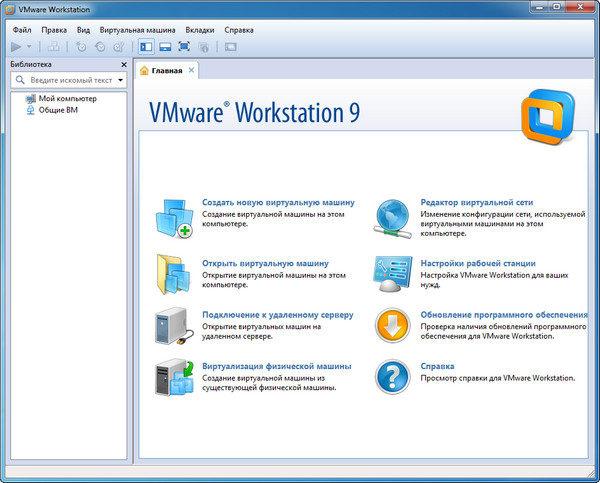Click the blue question mark help icon

click(x=392, y=377)
